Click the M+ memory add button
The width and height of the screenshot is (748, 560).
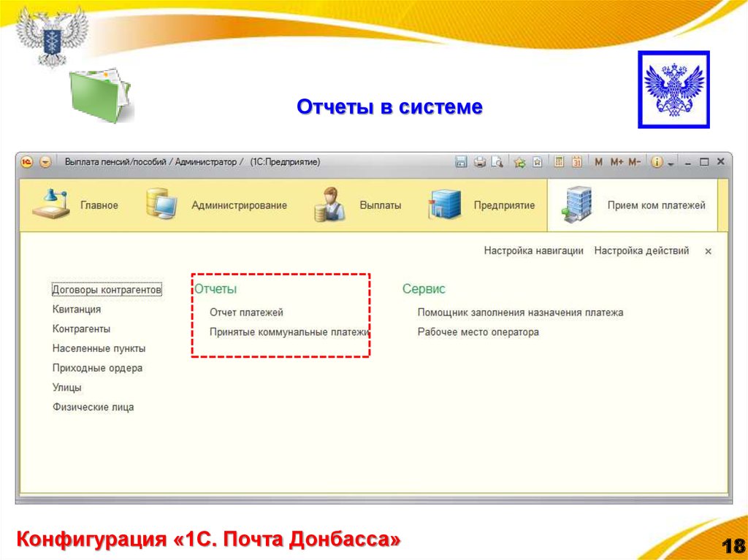click(617, 162)
